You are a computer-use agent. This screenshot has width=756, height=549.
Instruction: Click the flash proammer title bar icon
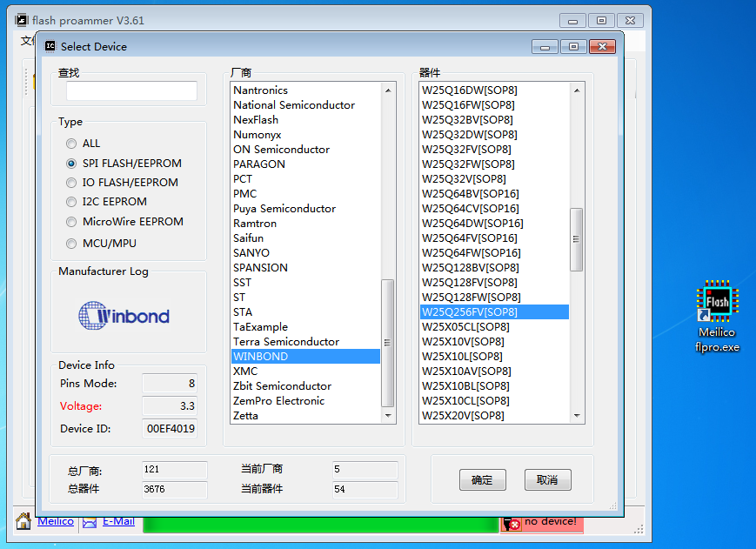[x=22, y=20]
